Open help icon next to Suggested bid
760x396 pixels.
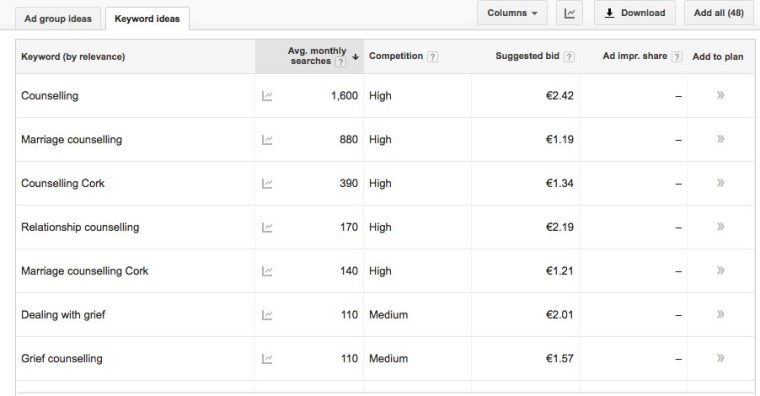pos(570,57)
